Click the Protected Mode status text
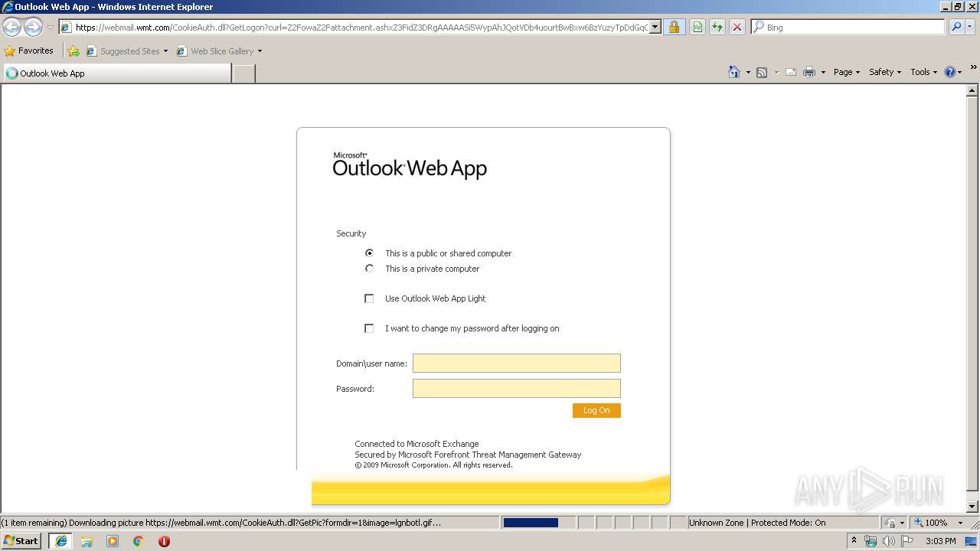The width and height of the screenshot is (980, 551). pyautogui.click(x=757, y=523)
